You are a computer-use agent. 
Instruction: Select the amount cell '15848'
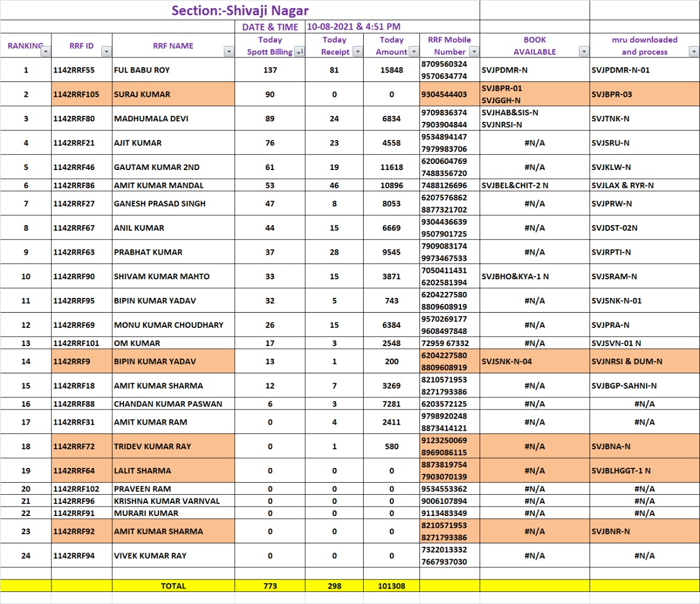[x=392, y=70]
